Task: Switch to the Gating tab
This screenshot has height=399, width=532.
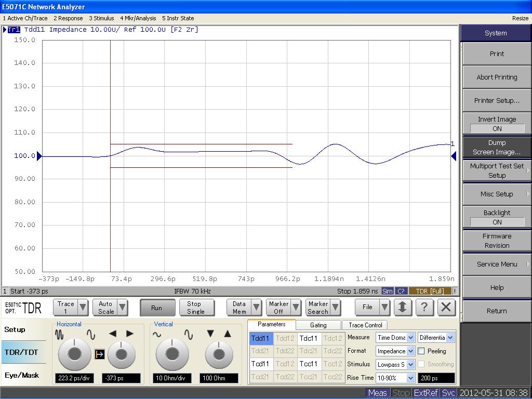Action: coord(318,325)
